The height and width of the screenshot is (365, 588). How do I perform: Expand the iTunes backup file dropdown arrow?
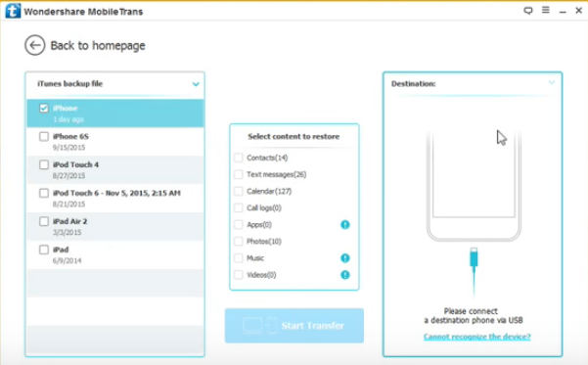click(196, 84)
